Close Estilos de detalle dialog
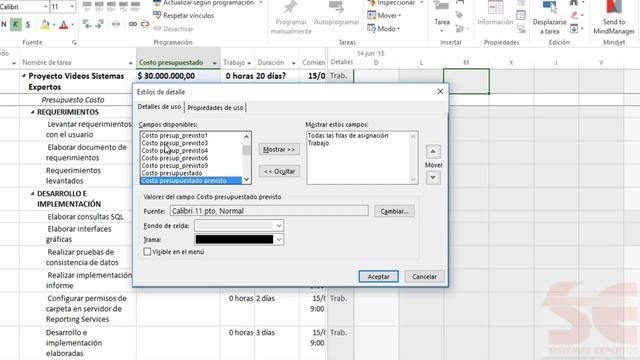Viewport: 640px width, 360px height. point(440,91)
